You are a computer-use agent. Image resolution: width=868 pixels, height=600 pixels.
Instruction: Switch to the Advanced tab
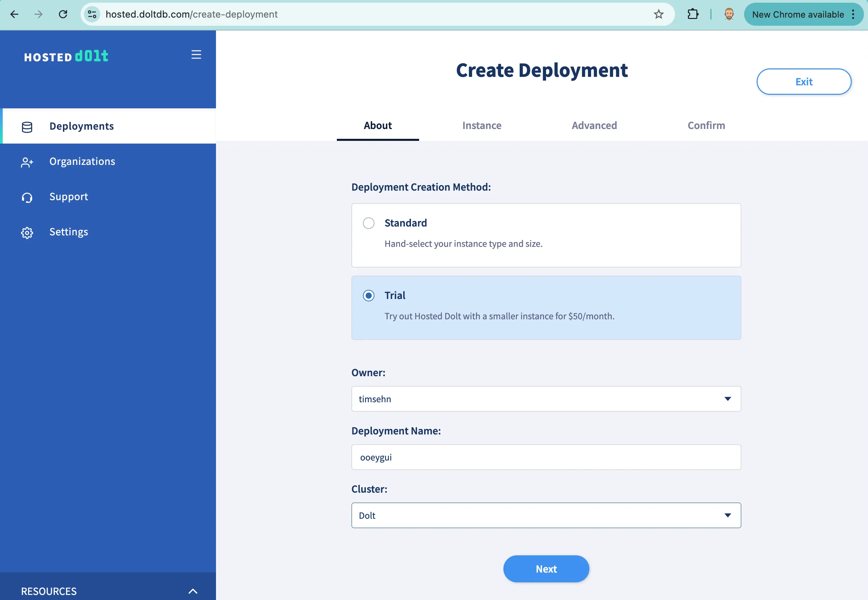594,126
